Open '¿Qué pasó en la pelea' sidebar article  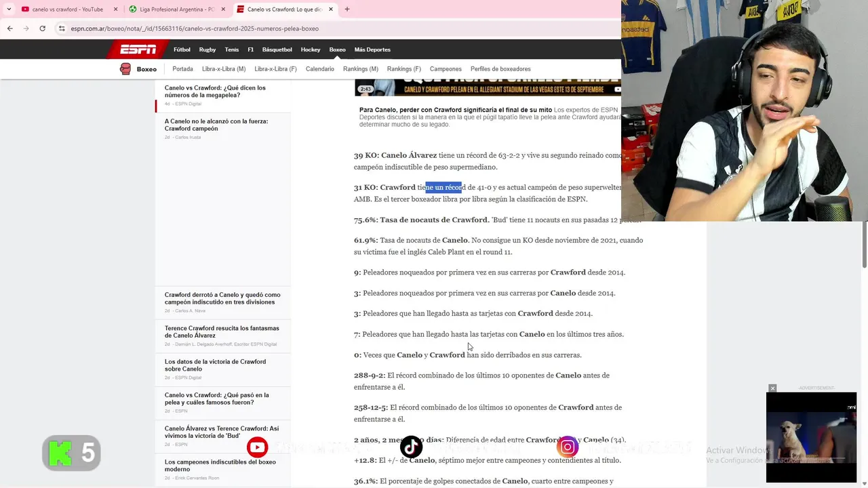(x=216, y=399)
